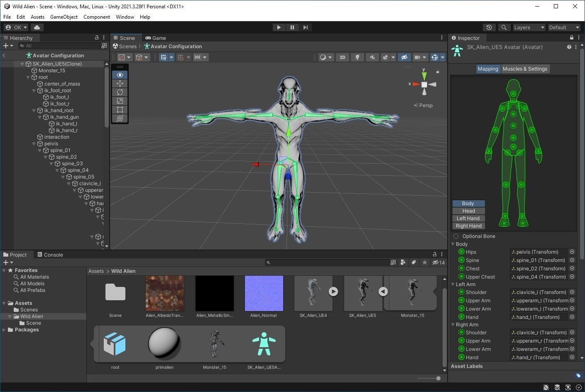Toggle hidden packages count 14 icon
Viewport: 585px width, 392px height.
pos(438,262)
